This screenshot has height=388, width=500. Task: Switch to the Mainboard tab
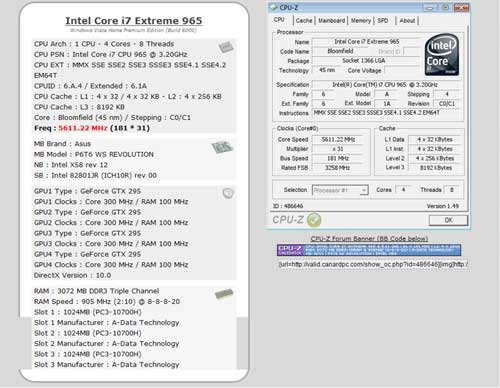coord(331,21)
